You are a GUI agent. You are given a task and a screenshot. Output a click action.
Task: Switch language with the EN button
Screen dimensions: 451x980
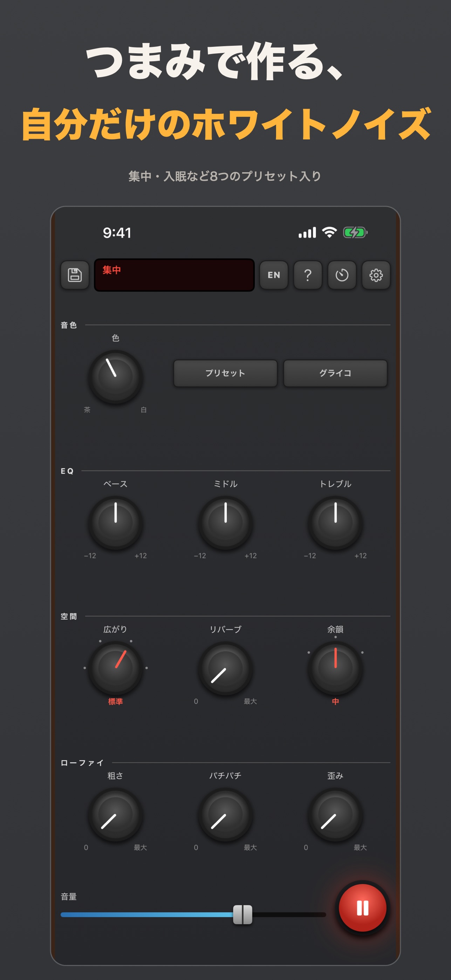pyautogui.click(x=274, y=275)
